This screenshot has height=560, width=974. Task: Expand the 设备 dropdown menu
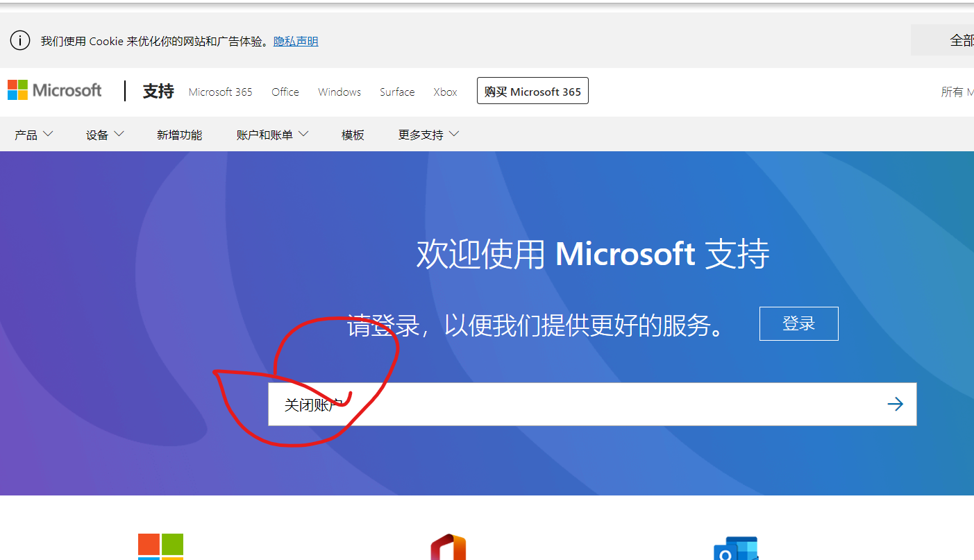tap(105, 135)
